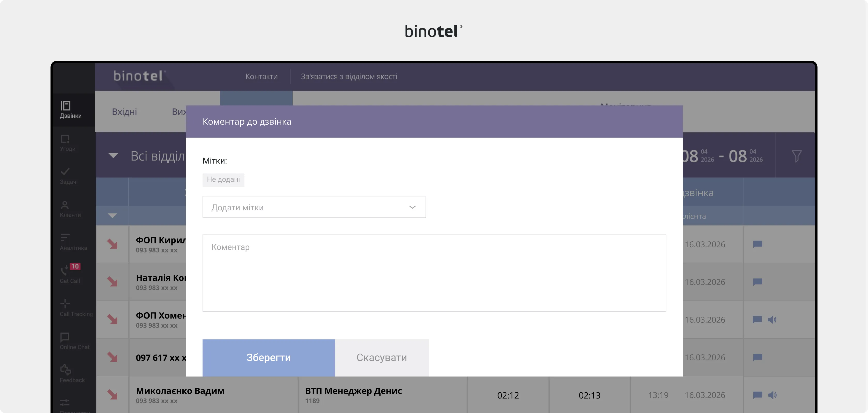Open the Угоди sidebar section
The image size is (868, 413).
[x=67, y=143]
